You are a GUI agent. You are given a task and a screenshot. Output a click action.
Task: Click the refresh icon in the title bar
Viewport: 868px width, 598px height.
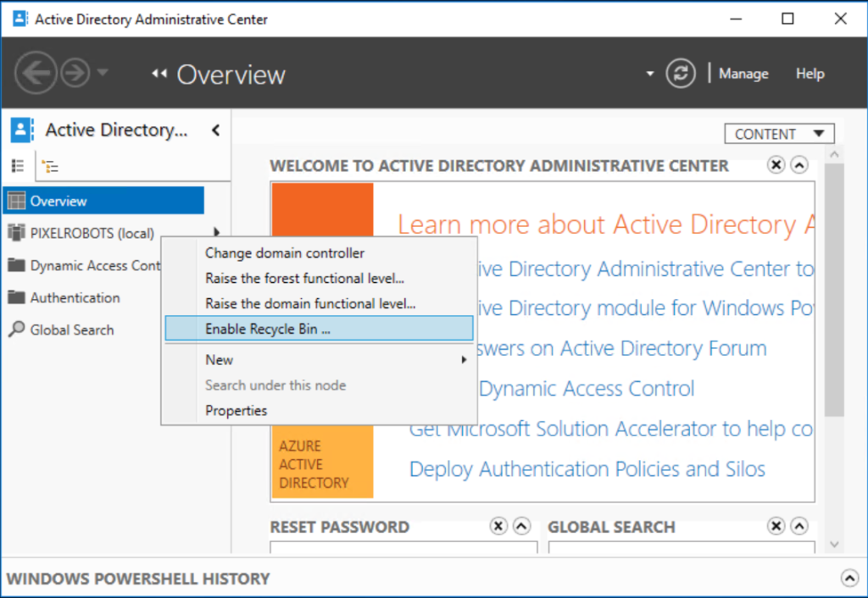(x=681, y=73)
